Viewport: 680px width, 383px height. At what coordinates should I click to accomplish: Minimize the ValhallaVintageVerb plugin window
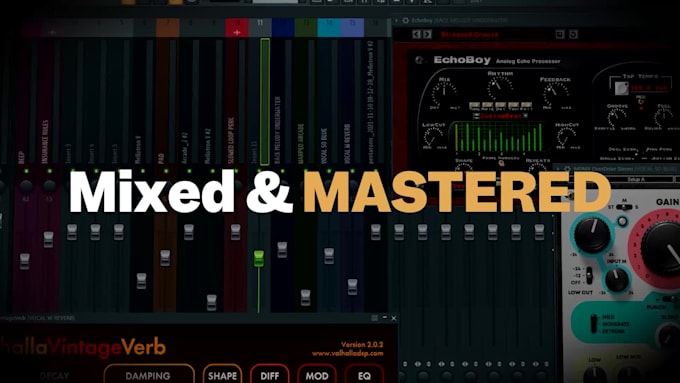click(x=384, y=318)
